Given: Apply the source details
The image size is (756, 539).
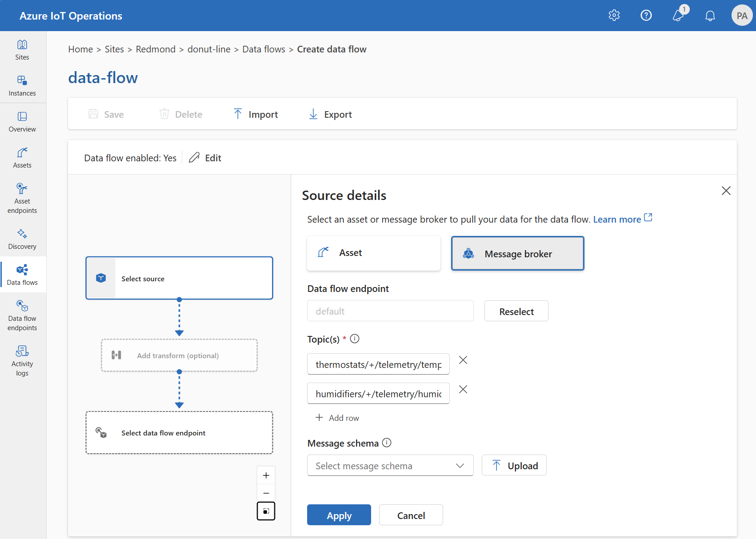Looking at the screenshot, I should coord(339,515).
